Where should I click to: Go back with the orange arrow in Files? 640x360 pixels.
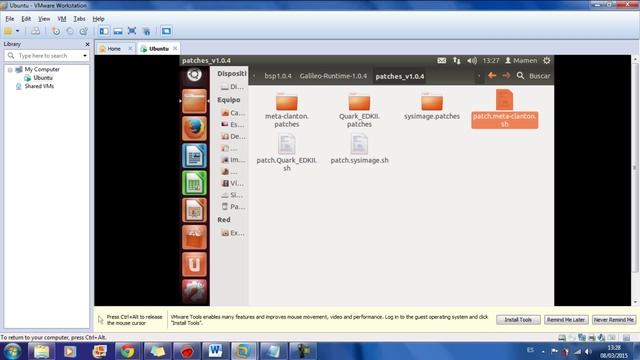pyautogui.click(x=492, y=76)
